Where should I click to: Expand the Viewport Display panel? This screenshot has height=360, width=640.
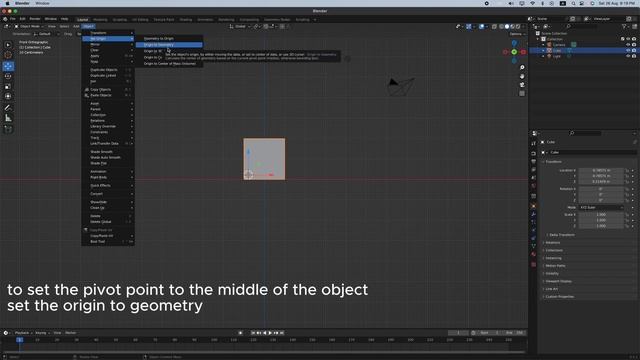click(x=558, y=281)
